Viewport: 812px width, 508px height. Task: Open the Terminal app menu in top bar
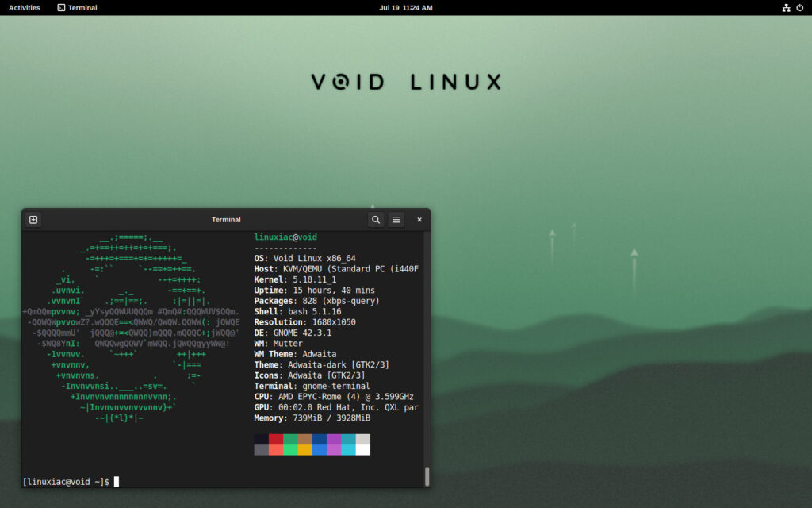pyautogui.click(x=77, y=8)
